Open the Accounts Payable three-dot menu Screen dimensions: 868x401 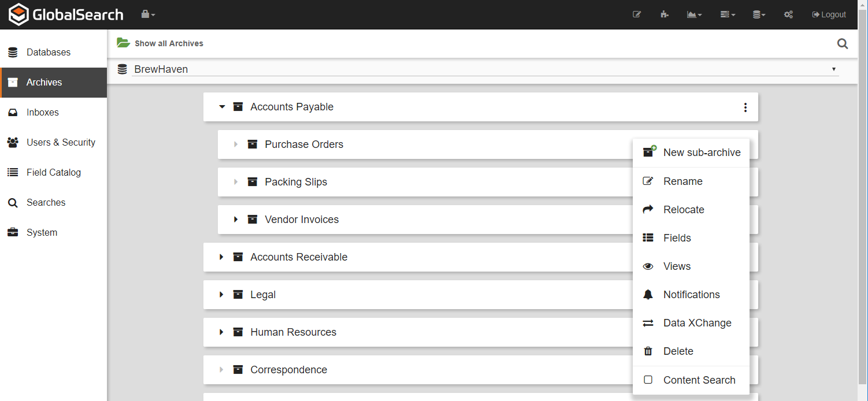[x=745, y=107]
